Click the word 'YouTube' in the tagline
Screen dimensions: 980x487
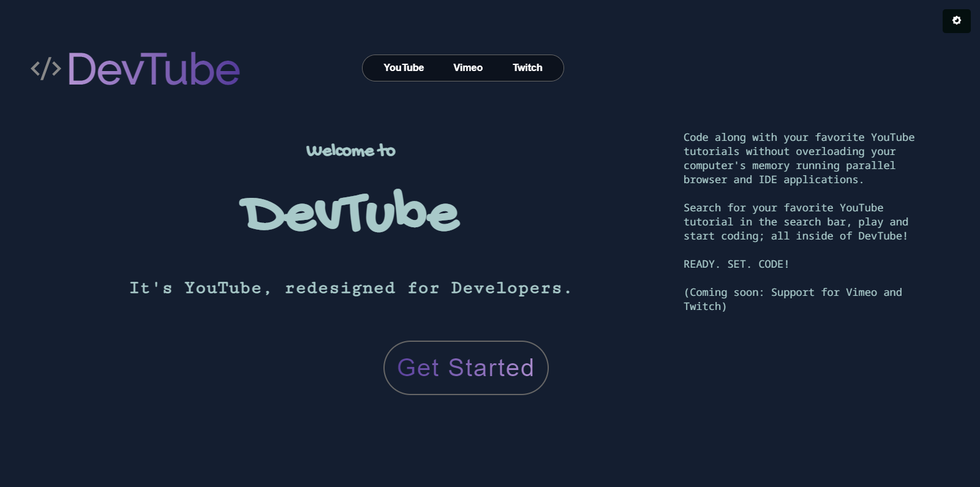tap(223, 288)
